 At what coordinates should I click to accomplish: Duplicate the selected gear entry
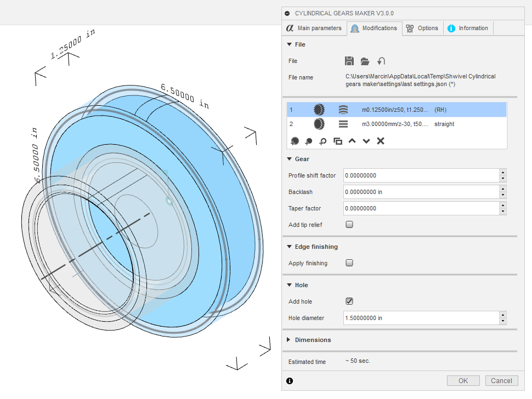[338, 141]
